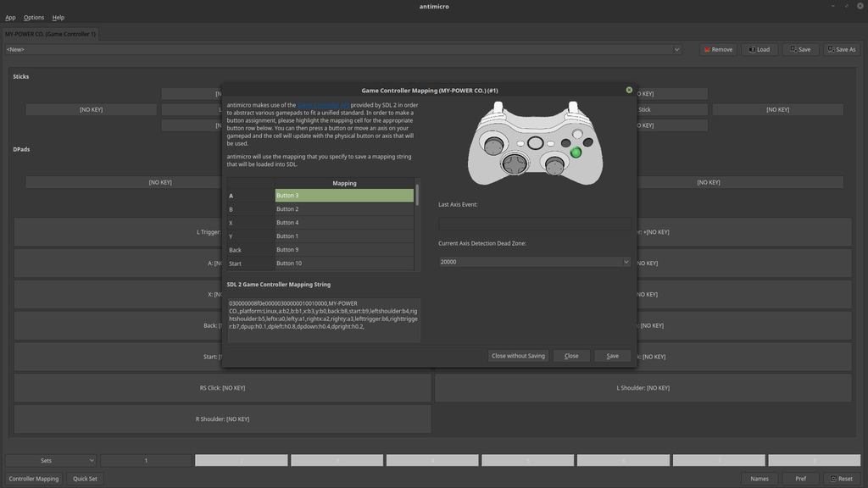
Task: Open the Quick Set panel
Action: 84,478
